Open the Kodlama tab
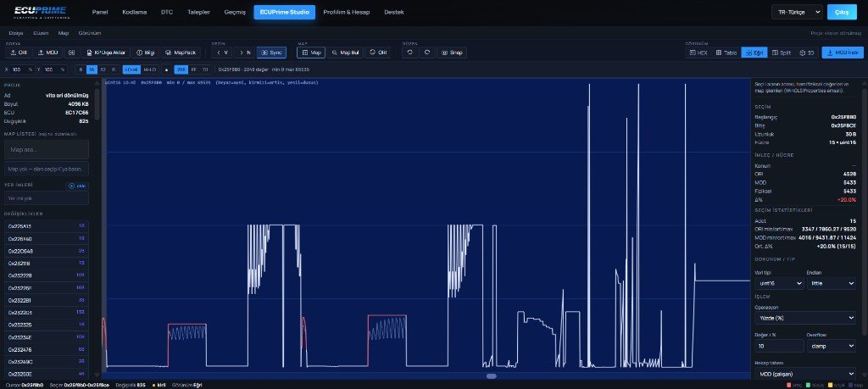The height and width of the screenshot is (389, 868). 135,12
